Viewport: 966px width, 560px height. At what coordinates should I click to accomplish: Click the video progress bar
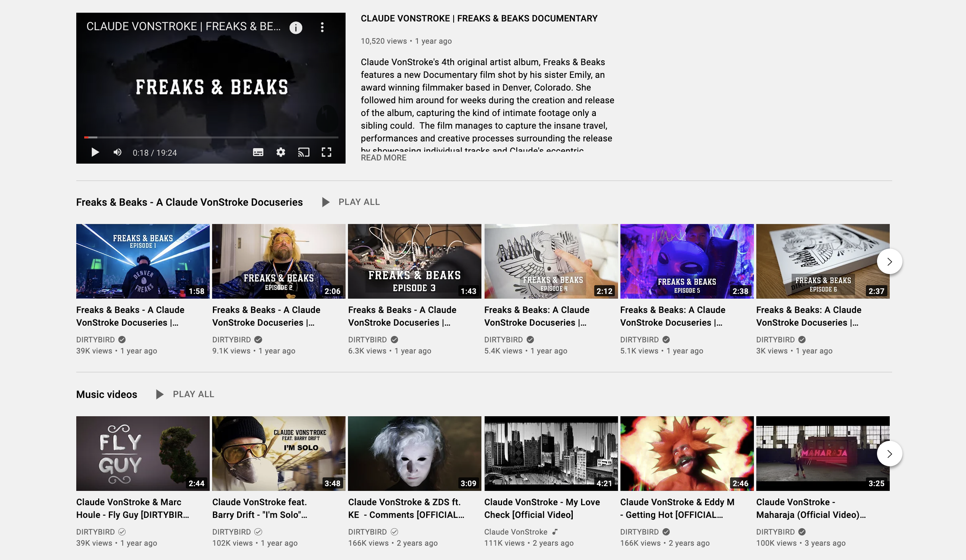tap(211, 137)
